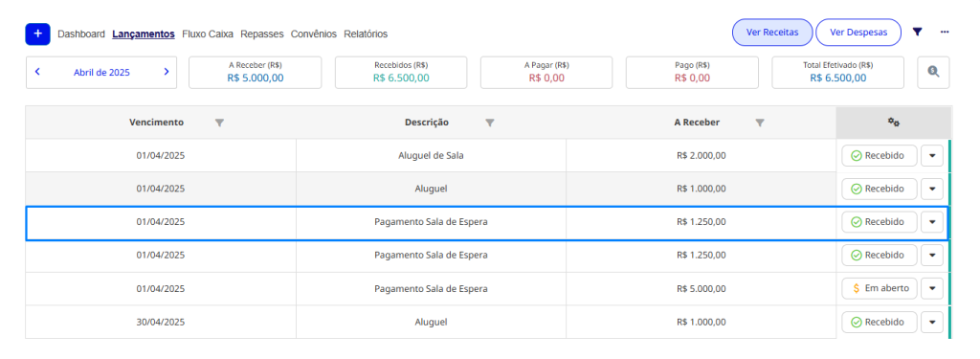Expand dropdown arrow for 30/04/2025 Aluguel row
This screenshot has height=359, width=980.
pyautogui.click(x=932, y=322)
